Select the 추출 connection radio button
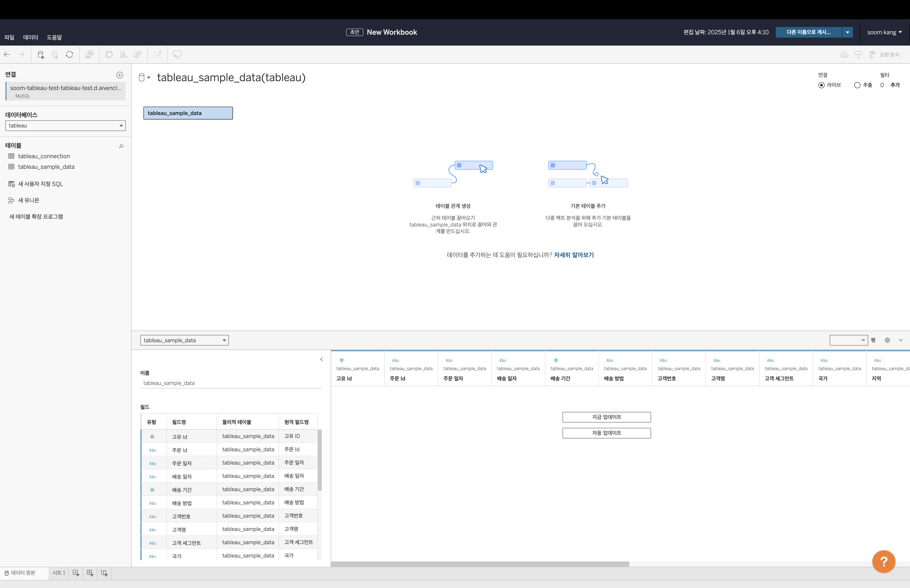The width and height of the screenshot is (910, 588). [857, 85]
